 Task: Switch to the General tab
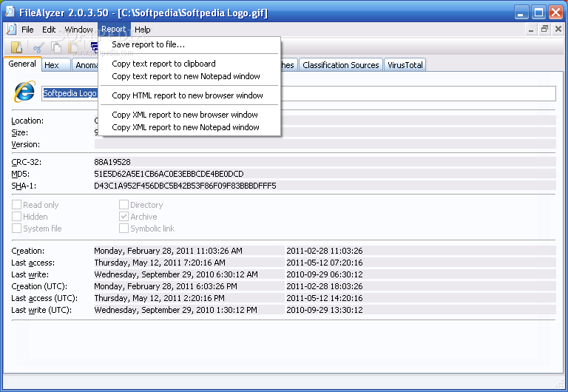[x=22, y=64]
